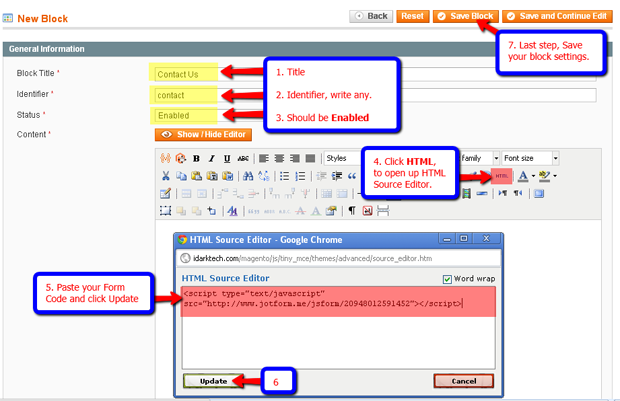This screenshot has height=401, width=620.
Task: Click the HTML source editor icon
Action: pyautogui.click(x=501, y=176)
